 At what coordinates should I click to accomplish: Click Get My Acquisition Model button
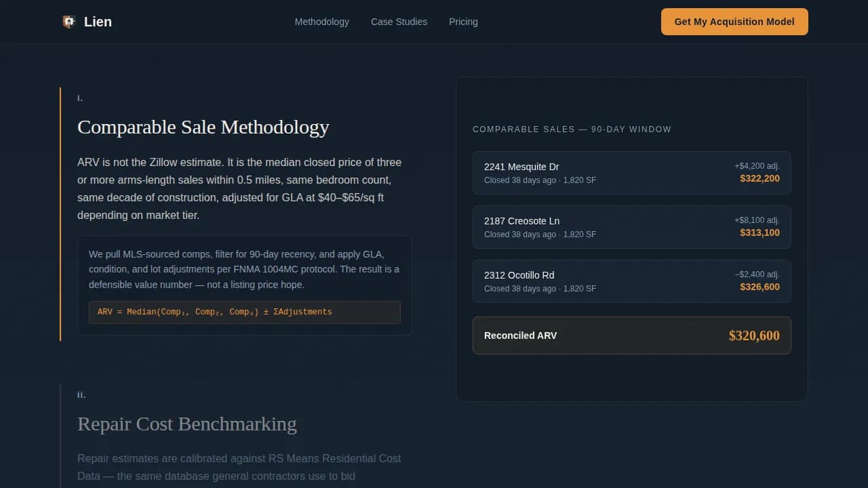[734, 21]
